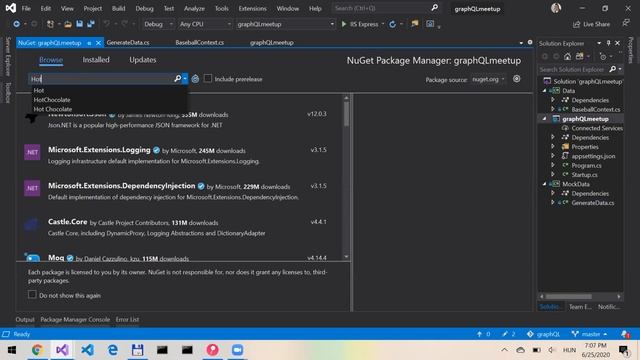This screenshot has height=360, width=640.
Task: Open the user account avatar
Action: pyautogui.click(x=556, y=8)
